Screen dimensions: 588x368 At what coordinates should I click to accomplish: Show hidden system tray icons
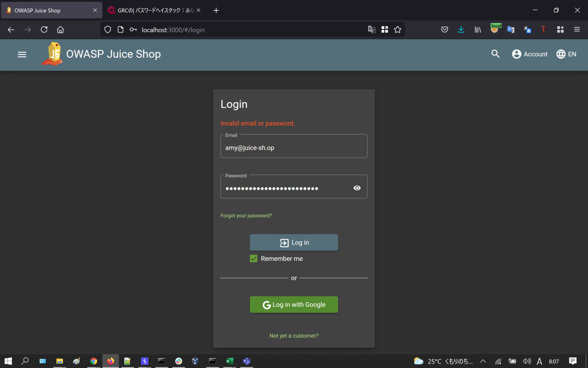coord(483,361)
